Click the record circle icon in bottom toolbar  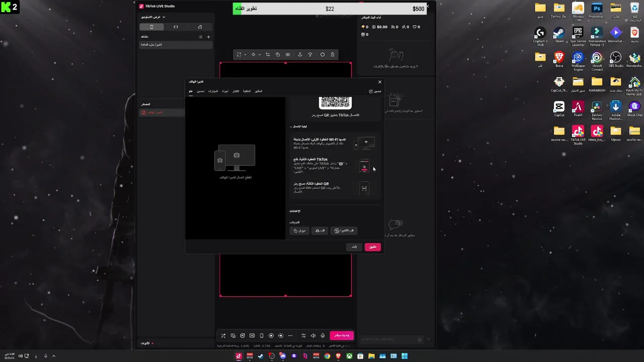click(271, 335)
